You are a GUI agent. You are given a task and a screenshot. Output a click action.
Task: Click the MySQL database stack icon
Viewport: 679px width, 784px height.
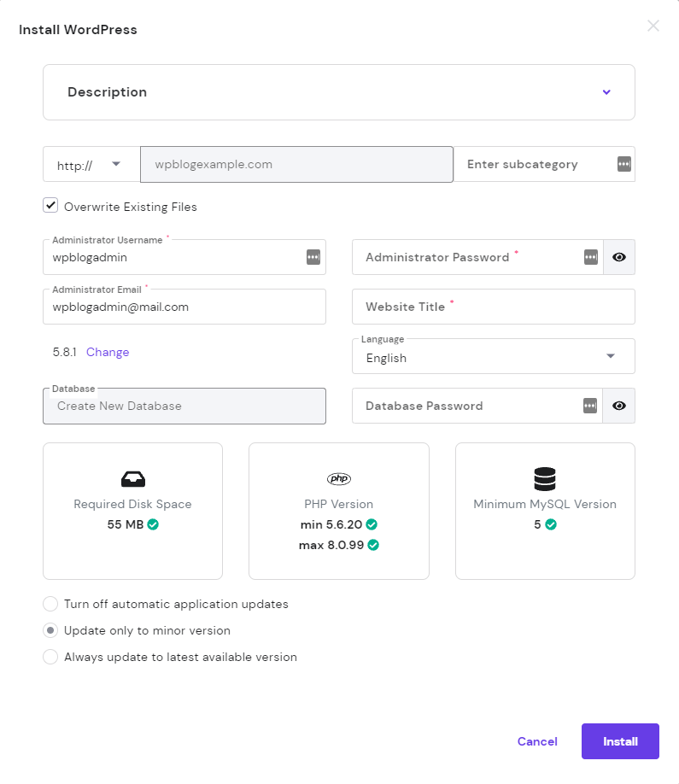pos(545,479)
